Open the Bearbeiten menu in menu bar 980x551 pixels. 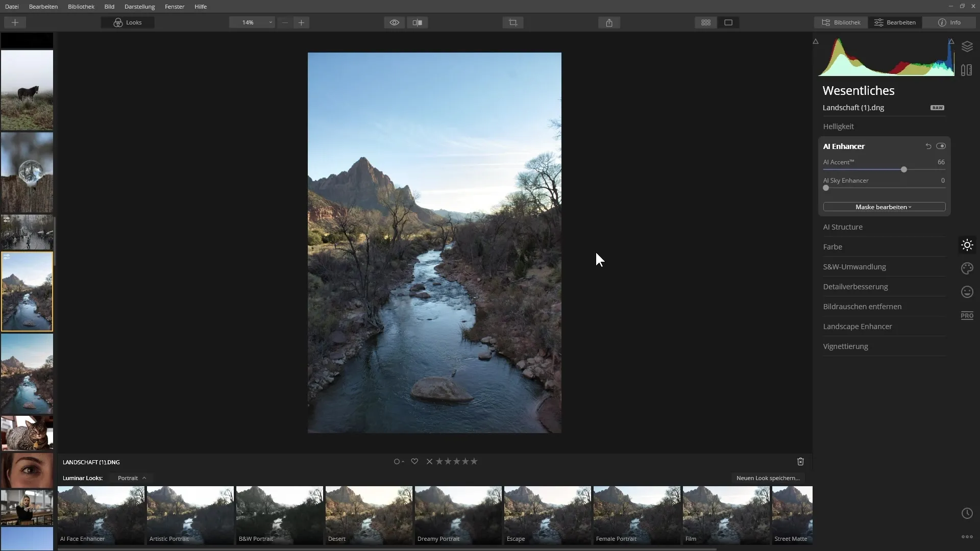(x=43, y=7)
